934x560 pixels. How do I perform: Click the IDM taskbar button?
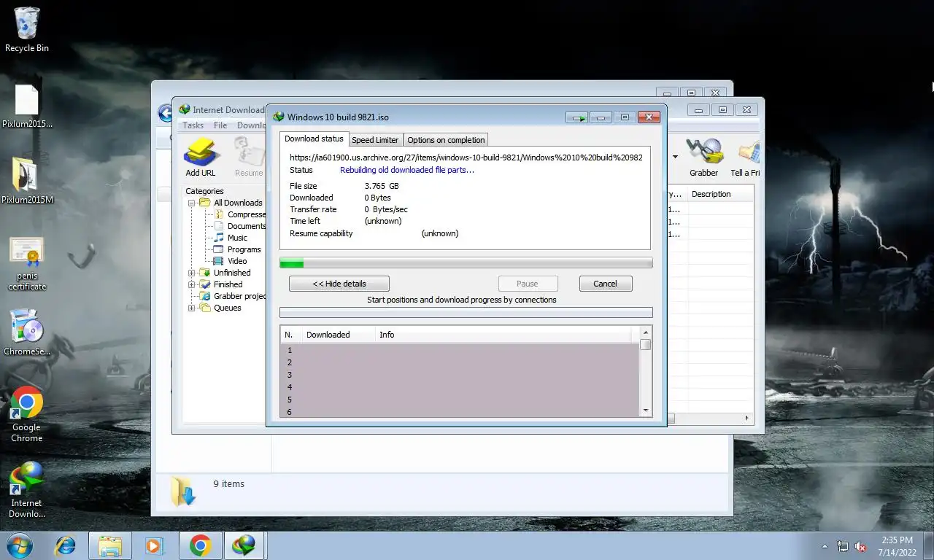click(x=244, y=545)
